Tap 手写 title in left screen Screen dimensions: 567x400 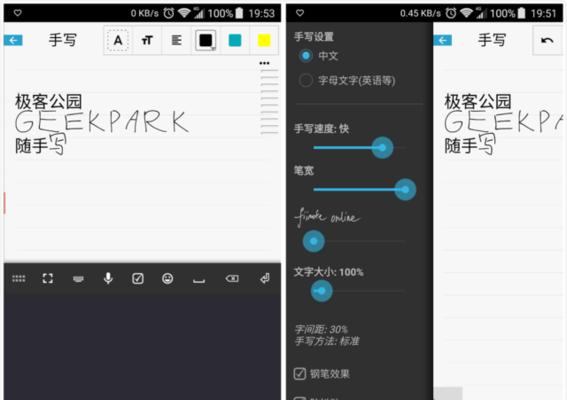(63, 40)
